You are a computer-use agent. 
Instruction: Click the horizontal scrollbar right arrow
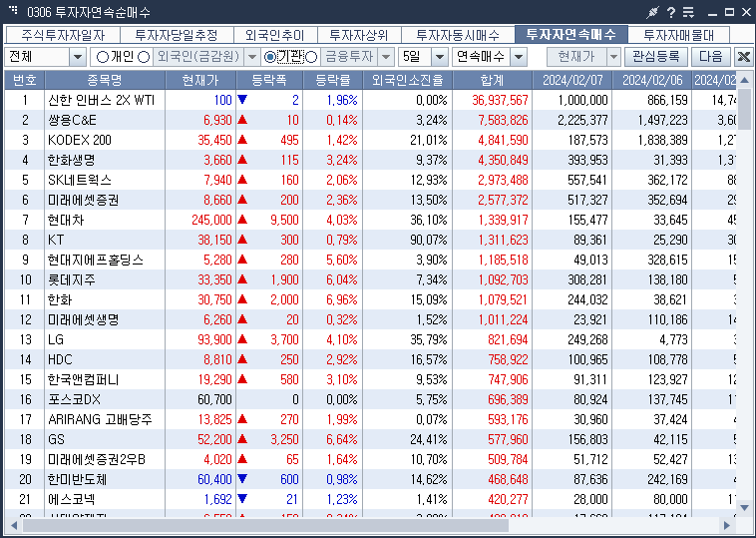[727, 525]
